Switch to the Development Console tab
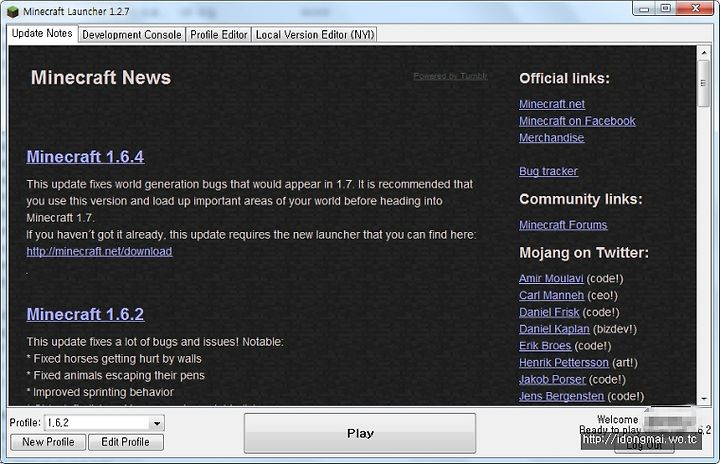This screenshot has width=720, height=464. pos(131,35)
